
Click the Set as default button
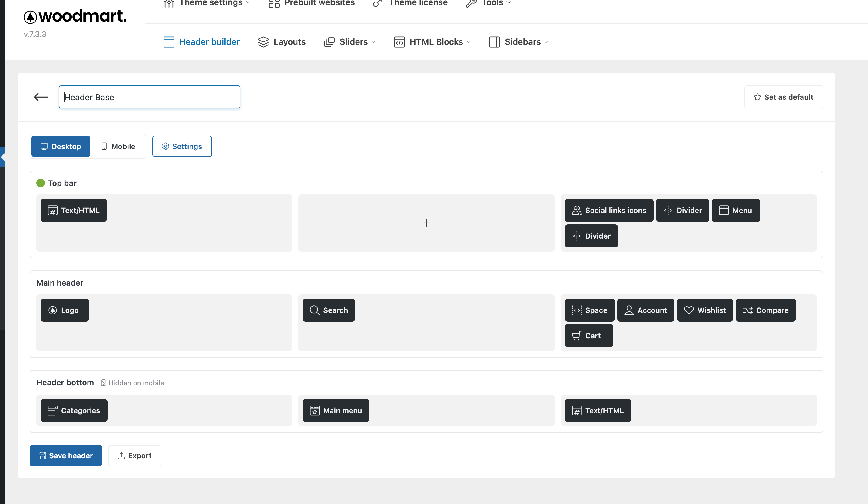pos(783,97)
